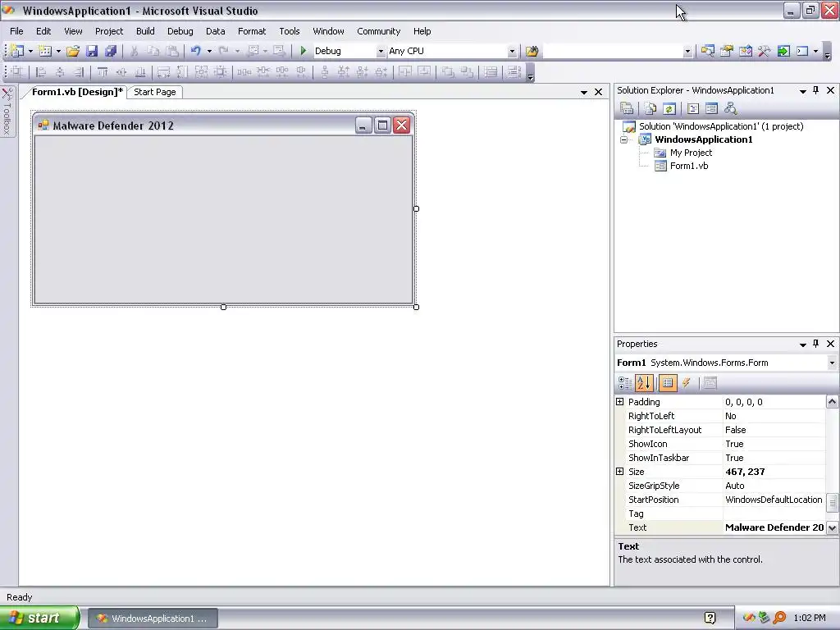The height and width of the screenshot is (630, 840).
Task: Click Show All Files in Solution Explorer
Action: 651,109
